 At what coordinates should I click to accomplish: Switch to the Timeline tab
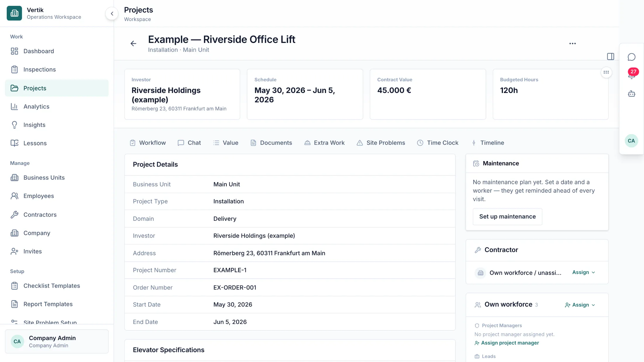click(x=488, y=143)
